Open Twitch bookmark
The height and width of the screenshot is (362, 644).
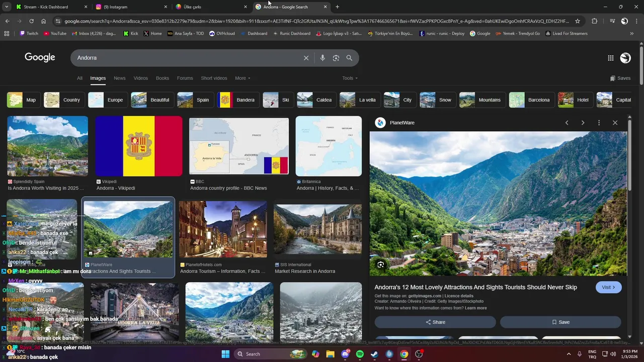tap(29, 34)
